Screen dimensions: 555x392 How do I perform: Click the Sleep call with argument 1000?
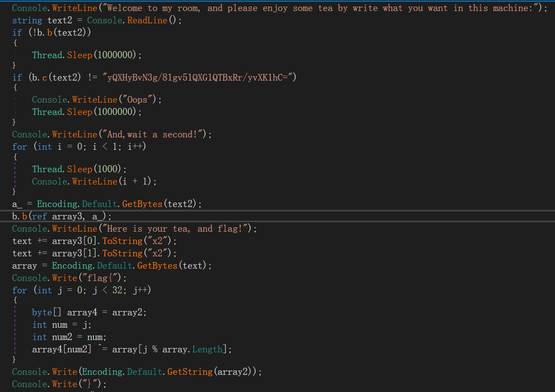tap(80, 169)
